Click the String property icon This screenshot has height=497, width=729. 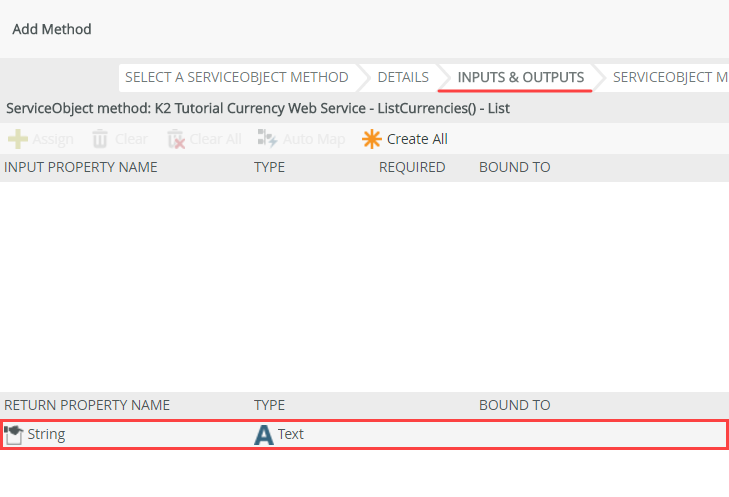[x=14, y=434]
